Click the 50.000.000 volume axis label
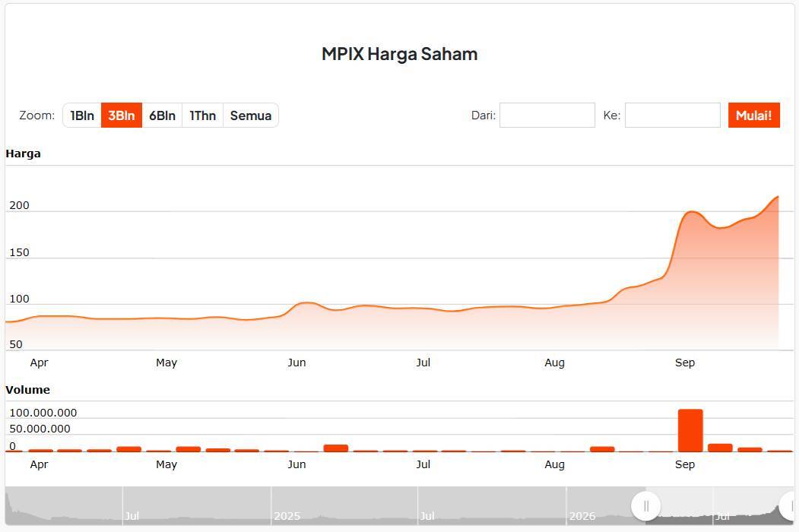Viewport: 799px width, 532px height. [x=40, y=429]
